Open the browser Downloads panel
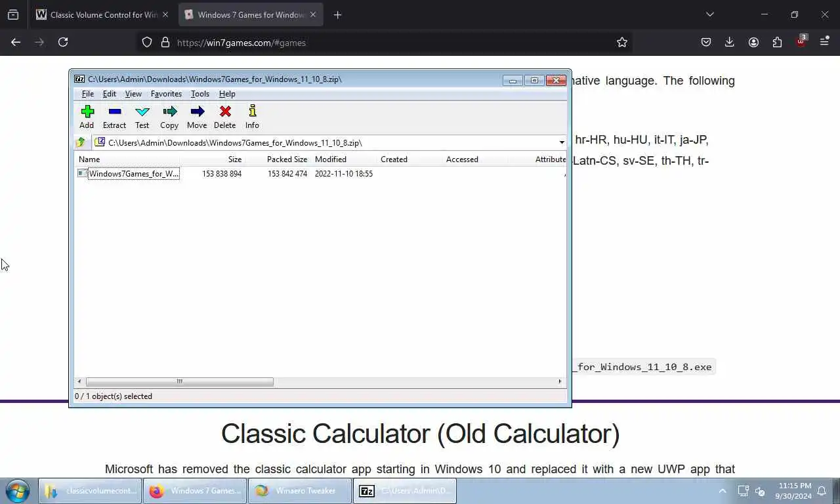 pyautogui.click(x=729, y=42)
